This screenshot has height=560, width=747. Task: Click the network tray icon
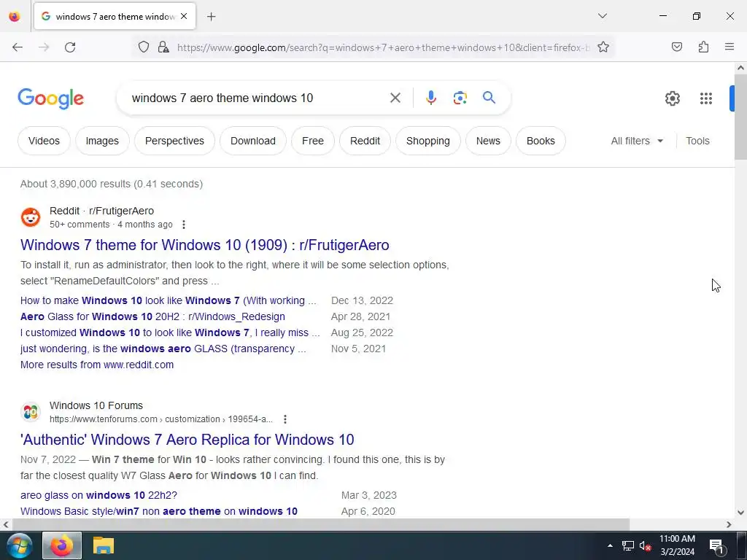[x=628, y=546]
